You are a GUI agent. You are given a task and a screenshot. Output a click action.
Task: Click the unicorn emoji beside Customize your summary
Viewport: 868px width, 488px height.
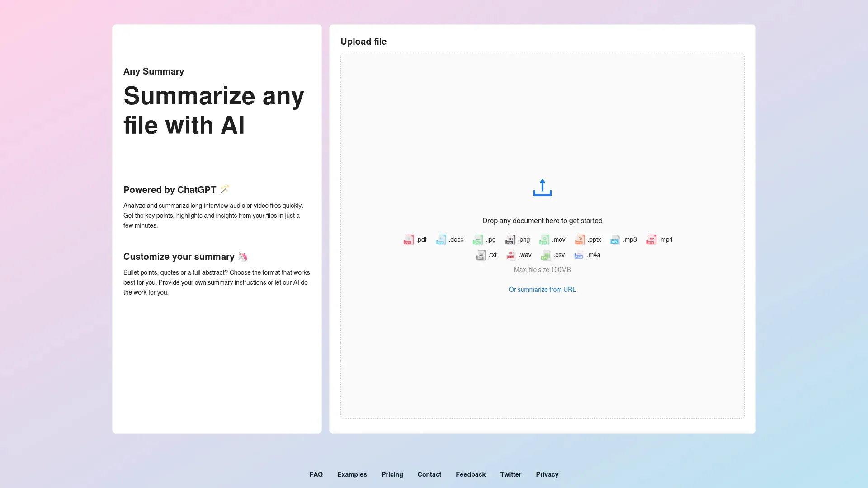click(x=243, y=257)
